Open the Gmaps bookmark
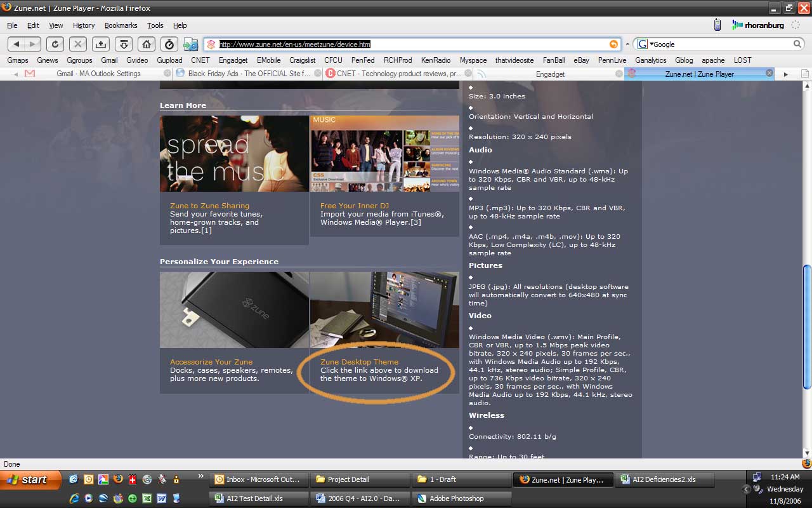 click(x=18, y=60)
